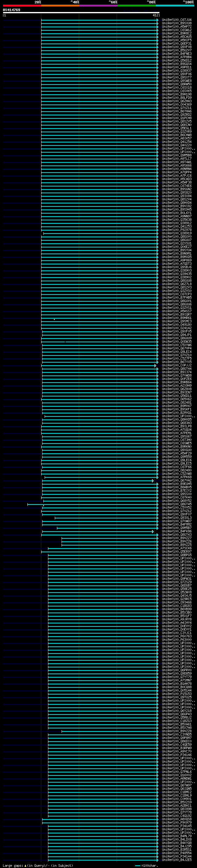Select the UniRef100_Q6EP31 label
This screenshot has width=197, height=868.
[x=176, y=43]
